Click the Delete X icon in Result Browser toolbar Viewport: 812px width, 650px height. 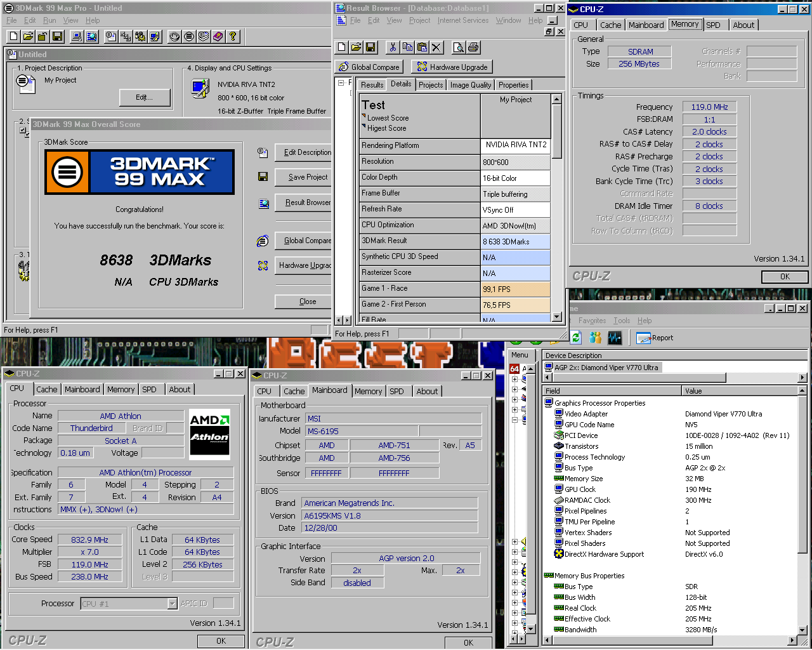coord(436,47)
